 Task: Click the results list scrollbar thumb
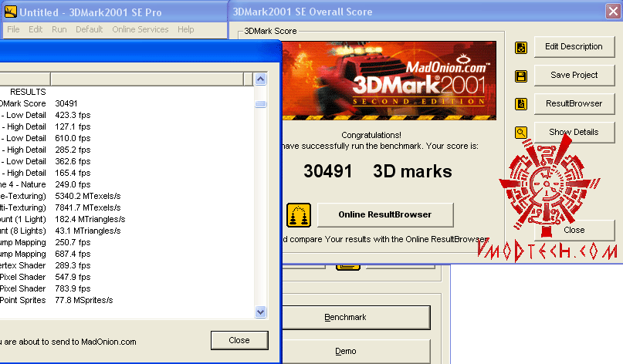coord(261,104)
